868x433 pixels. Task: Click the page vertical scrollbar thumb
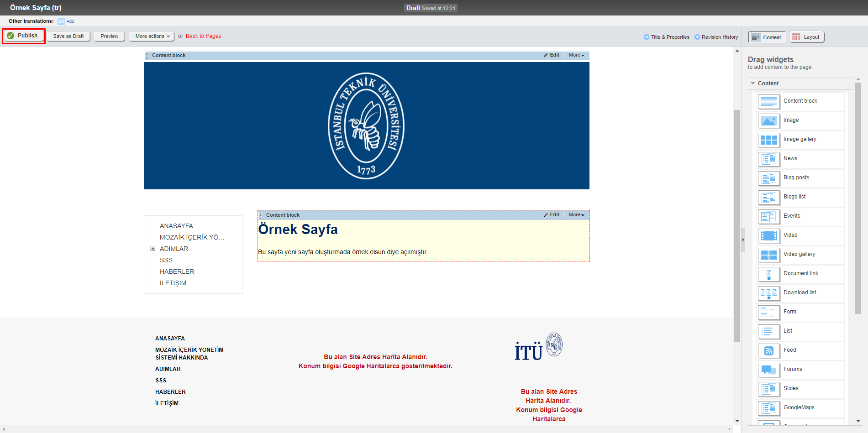737,226
